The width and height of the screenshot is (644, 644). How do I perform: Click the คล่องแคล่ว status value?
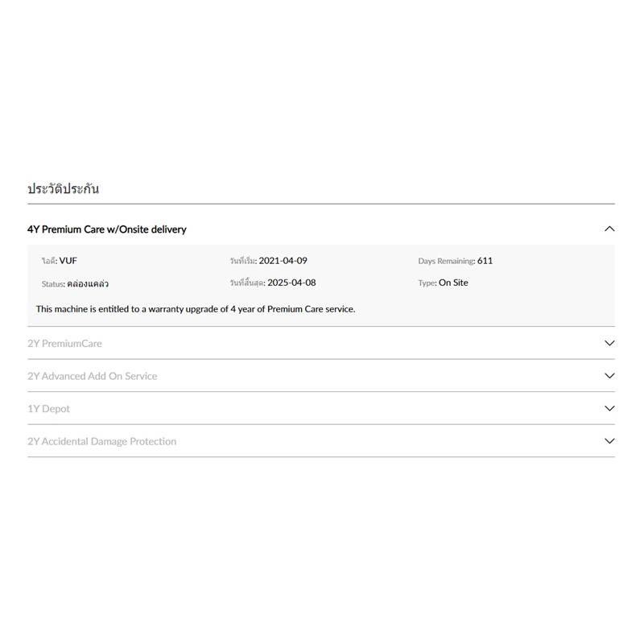(x=89, y=283)
